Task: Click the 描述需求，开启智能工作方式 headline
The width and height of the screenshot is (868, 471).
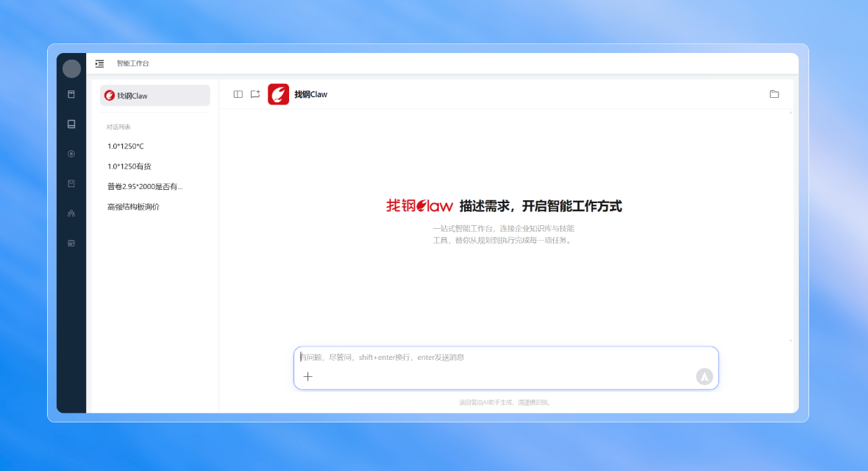Action: pyautogui.click(x=540, y=206)
